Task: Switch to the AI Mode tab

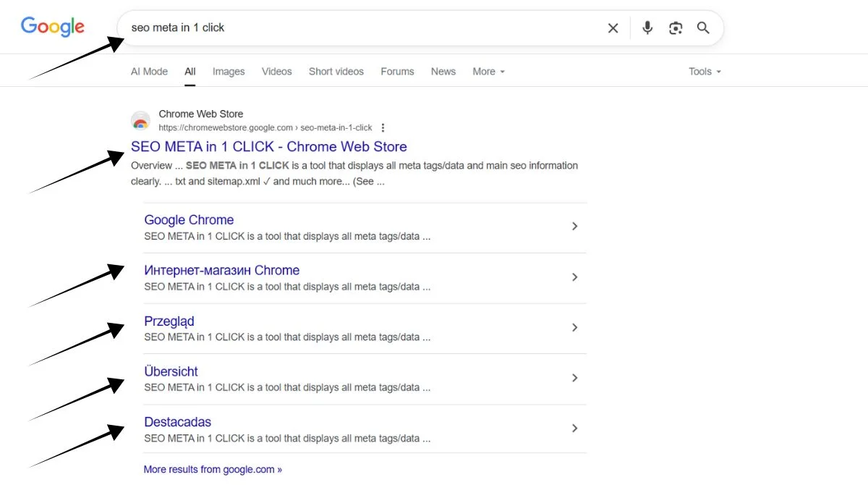Action: pos(149,72)
